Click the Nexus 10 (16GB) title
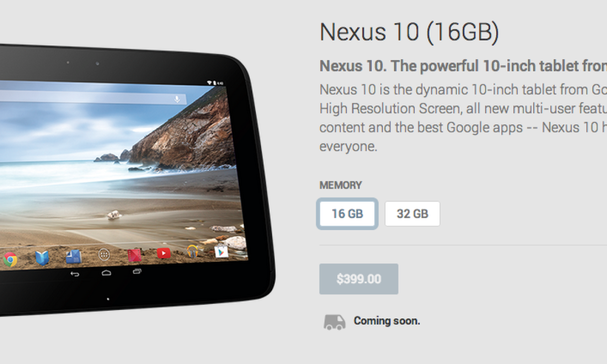The width and height of the screenshot is (607, 364). [x=409, y=32]
